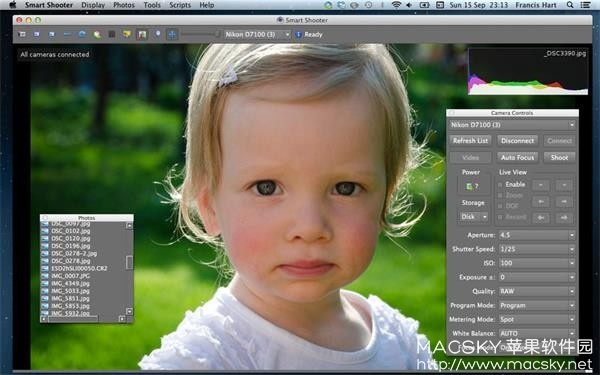Open the Metering Mode Spot dropdown
Image resolution: width=600 pixels, height=375 pixels.
click(x=537, y=319)
